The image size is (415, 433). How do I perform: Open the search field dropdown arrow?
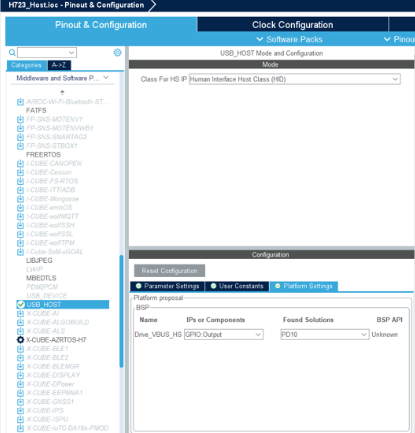pyautogui.click(x=71, y=52)
